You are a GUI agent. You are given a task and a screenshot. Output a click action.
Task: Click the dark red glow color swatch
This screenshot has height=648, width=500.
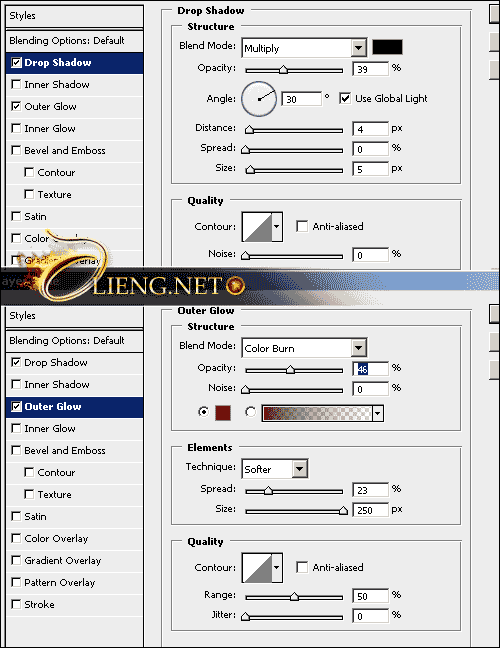coord(223,413)
